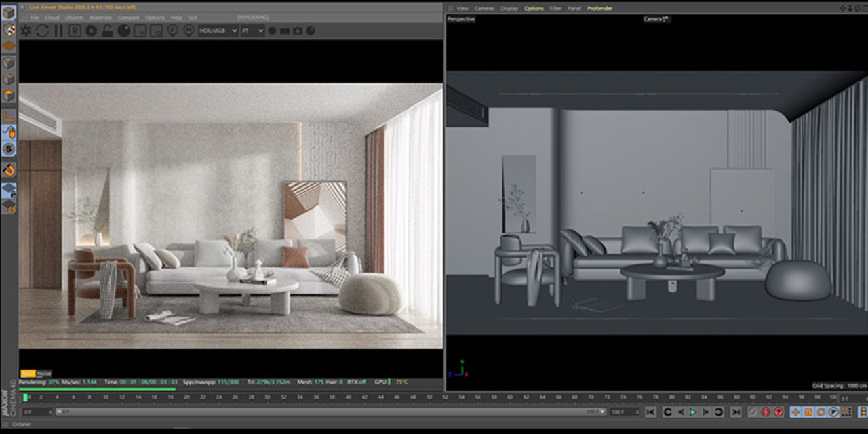Click the lock resolution icon
Screen dimensions: 868x434
(106, 31)
